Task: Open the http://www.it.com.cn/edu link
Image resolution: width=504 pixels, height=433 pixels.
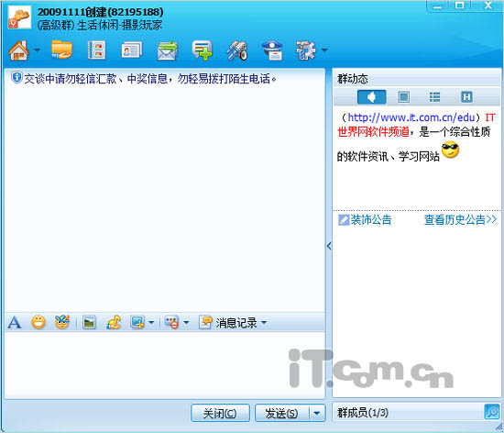Action: coord(411,117)
